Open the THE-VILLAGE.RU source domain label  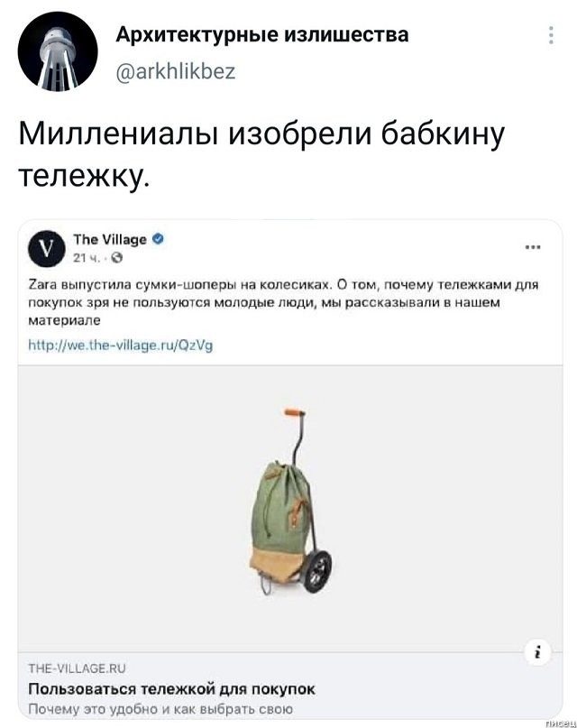77,668
